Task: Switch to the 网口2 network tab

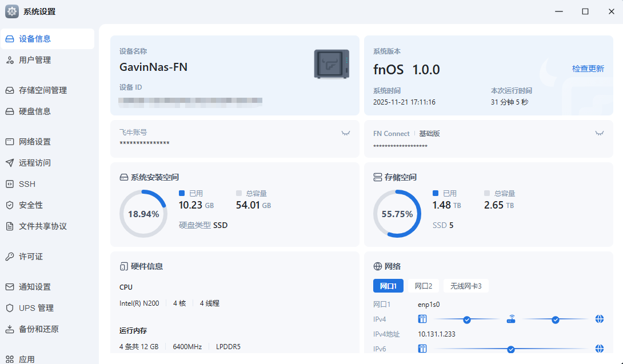Action: 424,286
